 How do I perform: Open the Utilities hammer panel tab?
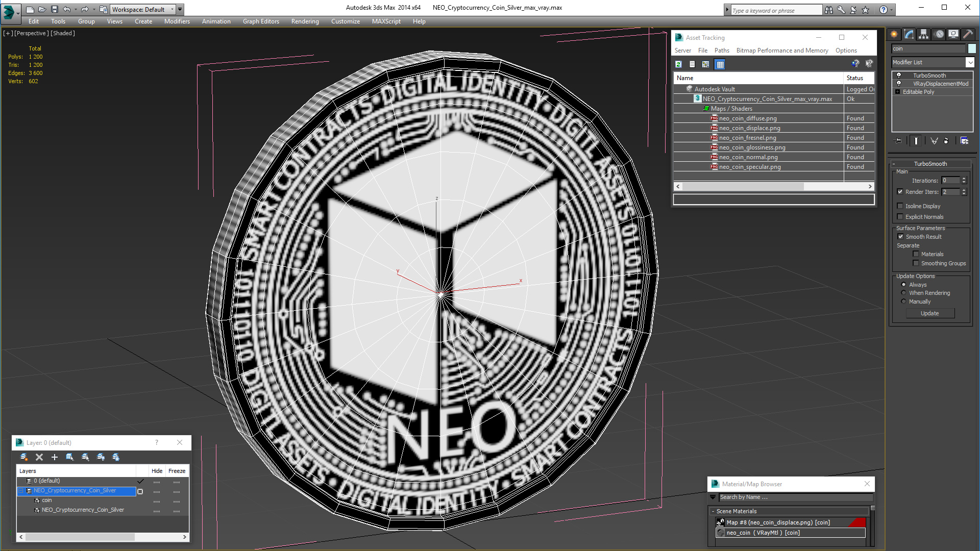coord(968,34)
